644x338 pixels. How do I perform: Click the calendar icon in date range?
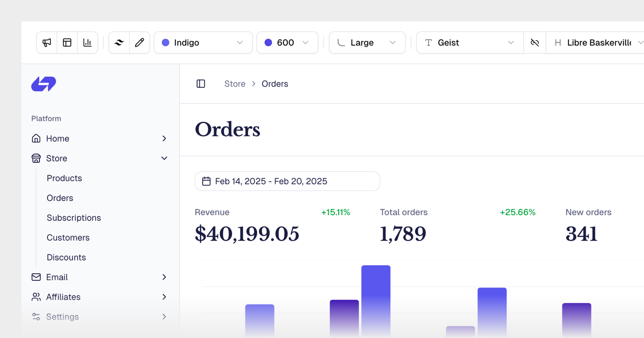pos(206,181)
